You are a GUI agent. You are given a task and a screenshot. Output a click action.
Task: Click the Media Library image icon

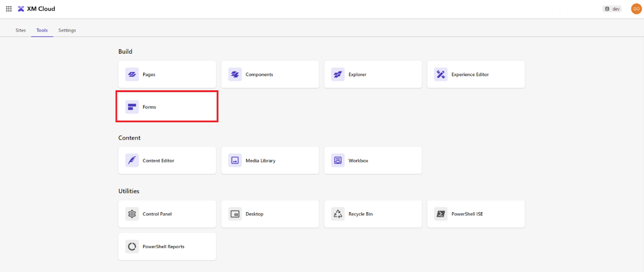pyautogui.click(x=235, y=161)
